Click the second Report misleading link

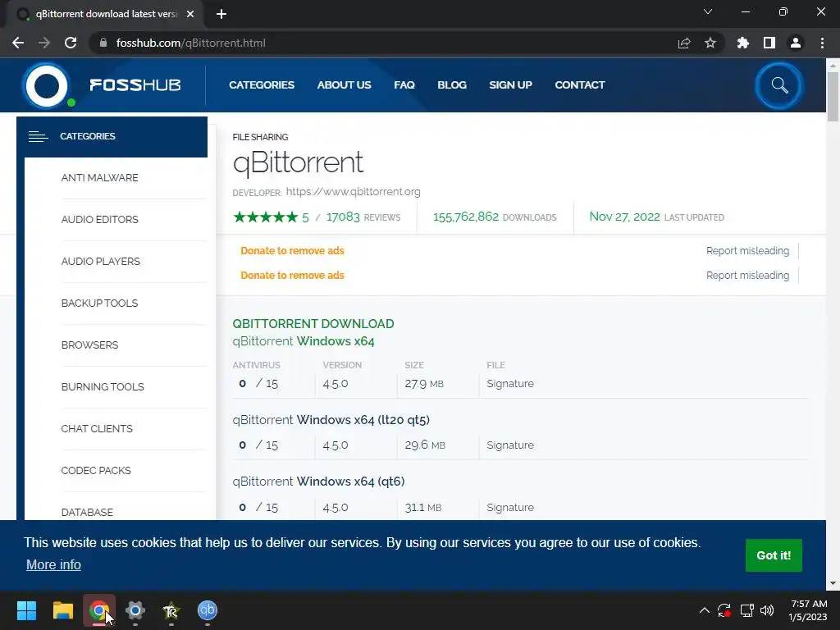[747, 276]
